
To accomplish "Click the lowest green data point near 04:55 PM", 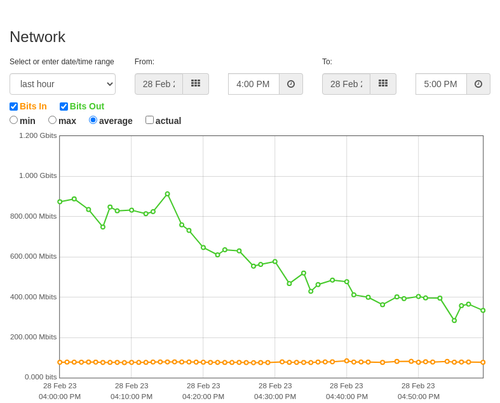I will (x=454, y=320).
